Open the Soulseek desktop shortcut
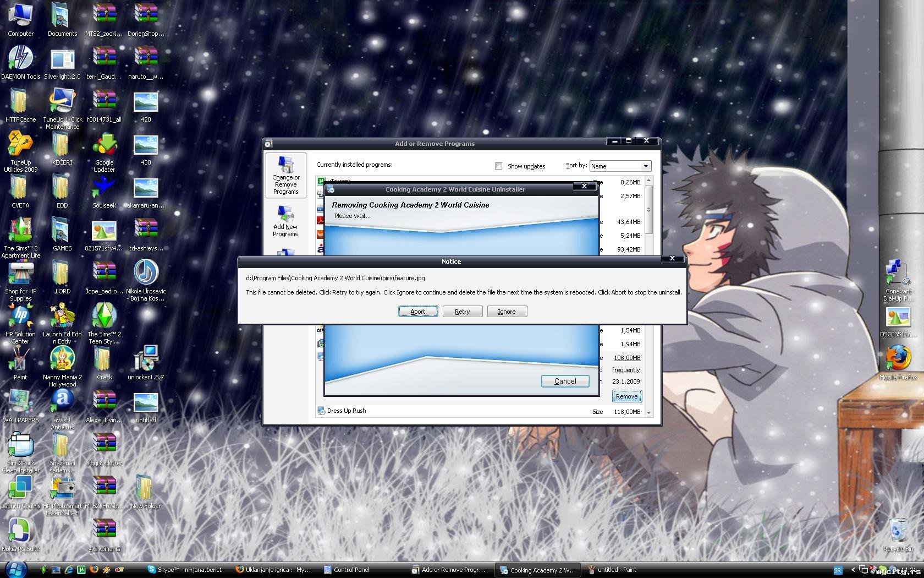This screenshot has width=924, height=578. coord(104,192)
